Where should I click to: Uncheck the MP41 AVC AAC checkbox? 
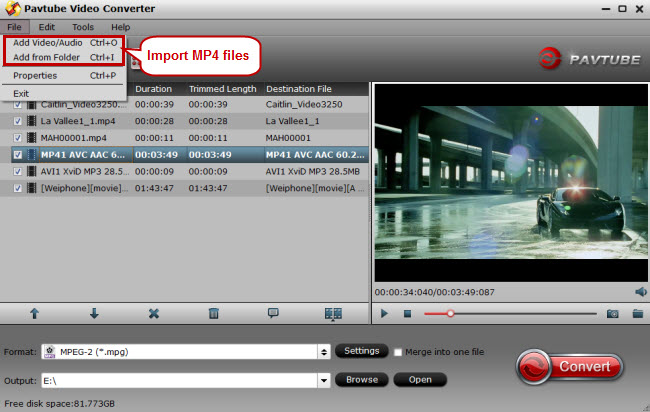tap(17, 155)
